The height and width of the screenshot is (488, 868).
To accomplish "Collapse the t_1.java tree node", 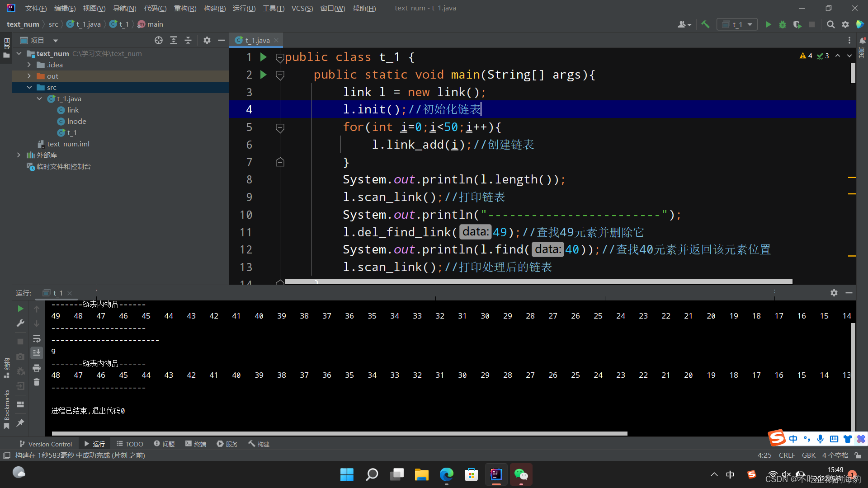I will 40,99.
